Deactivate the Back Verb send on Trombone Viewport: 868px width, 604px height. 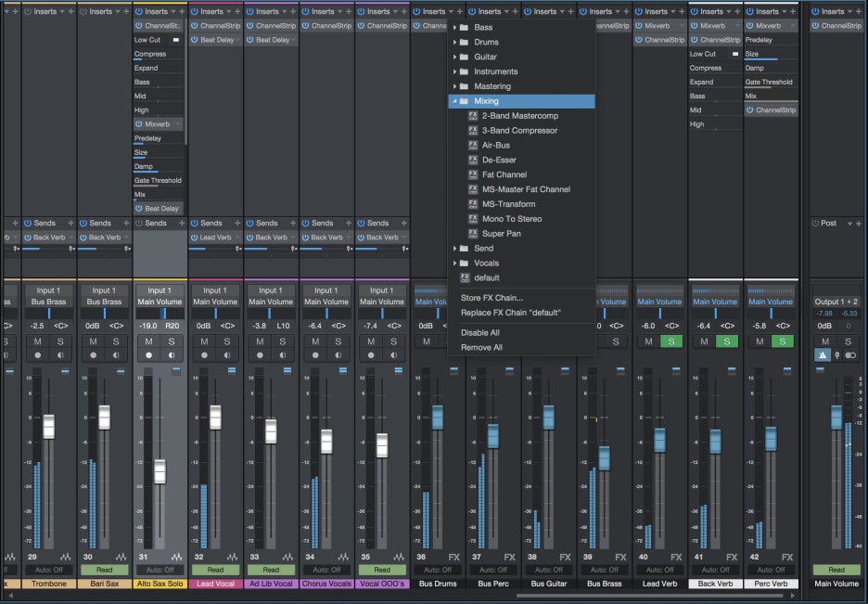pyautogui.click(x=28, y=238)
